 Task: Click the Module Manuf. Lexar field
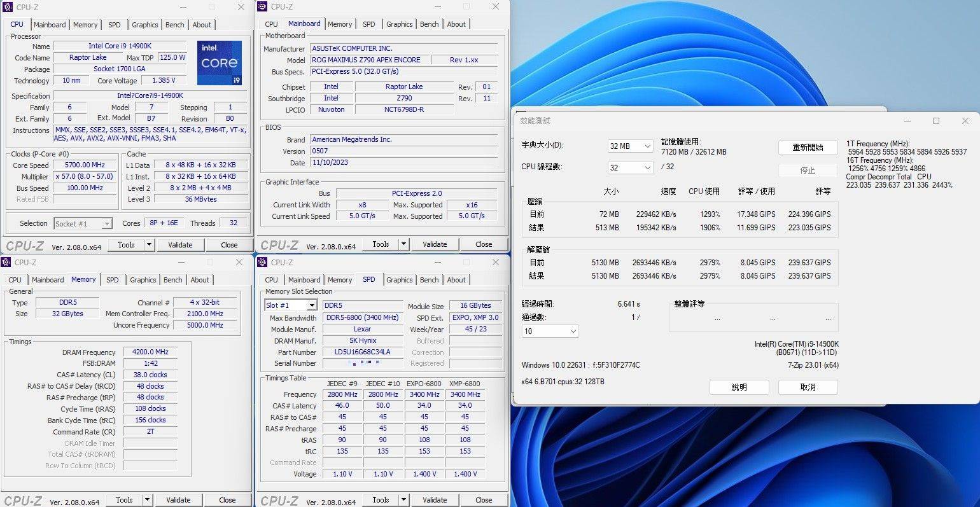point(363,329)
